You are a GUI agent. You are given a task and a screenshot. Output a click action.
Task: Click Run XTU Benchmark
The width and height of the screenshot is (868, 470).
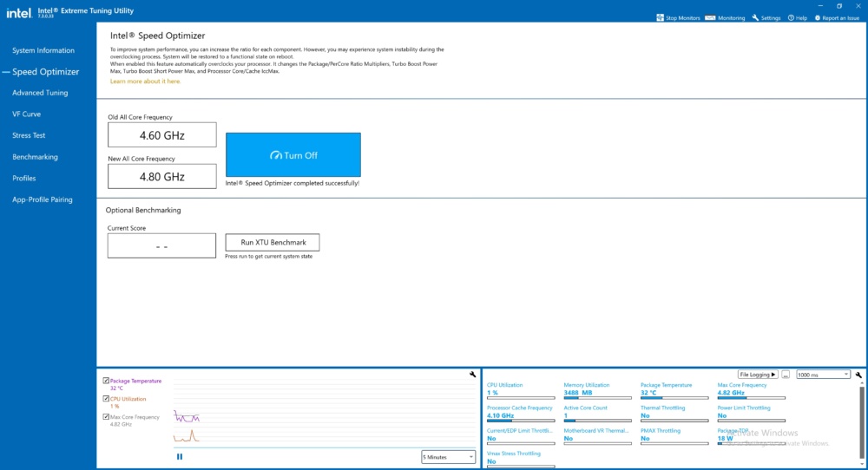273,242
